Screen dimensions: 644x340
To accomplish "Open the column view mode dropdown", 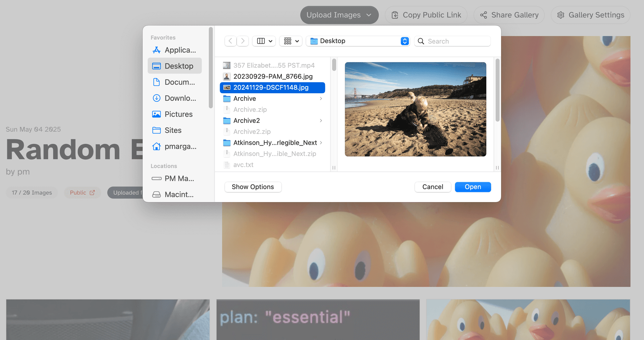I will [x=264, y=41].
